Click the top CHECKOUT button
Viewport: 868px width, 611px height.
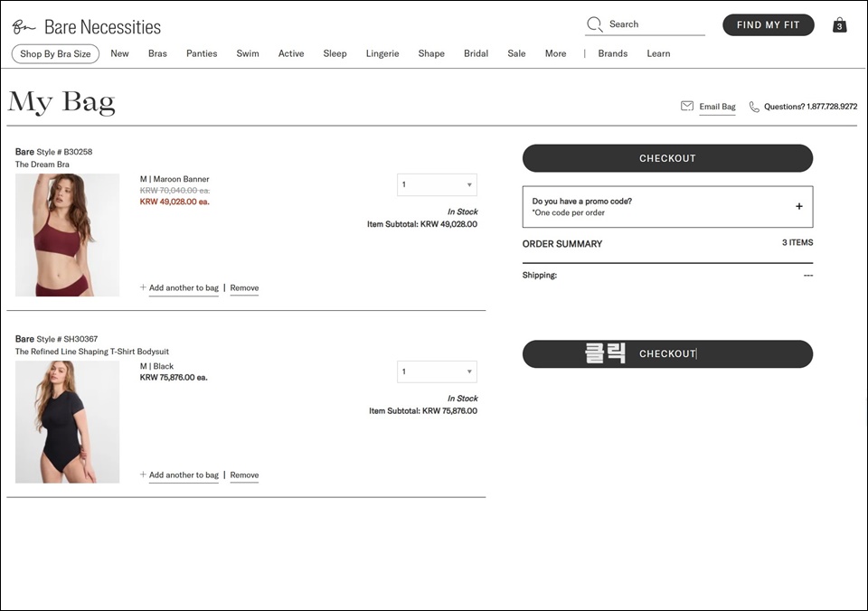pyautogui.click(x=667, y=158)
